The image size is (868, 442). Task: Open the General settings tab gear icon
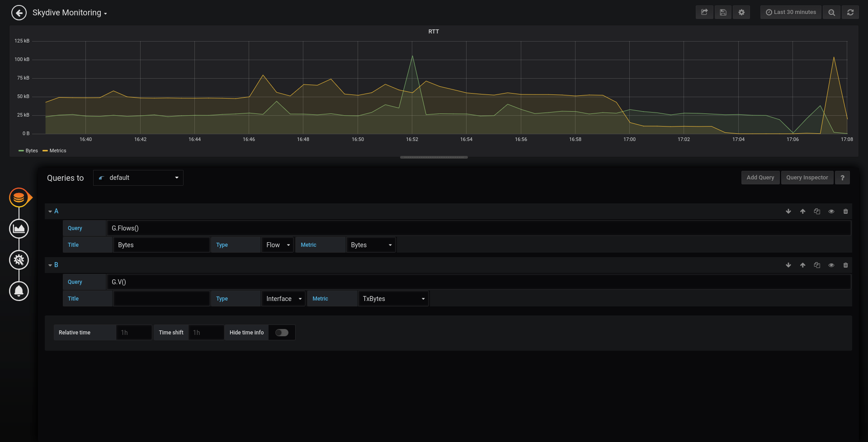click(19, 260)
